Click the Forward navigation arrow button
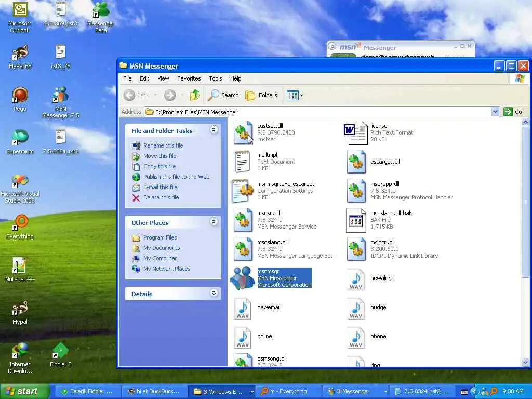This screenshot has height=399, width=532. [170, 96]
